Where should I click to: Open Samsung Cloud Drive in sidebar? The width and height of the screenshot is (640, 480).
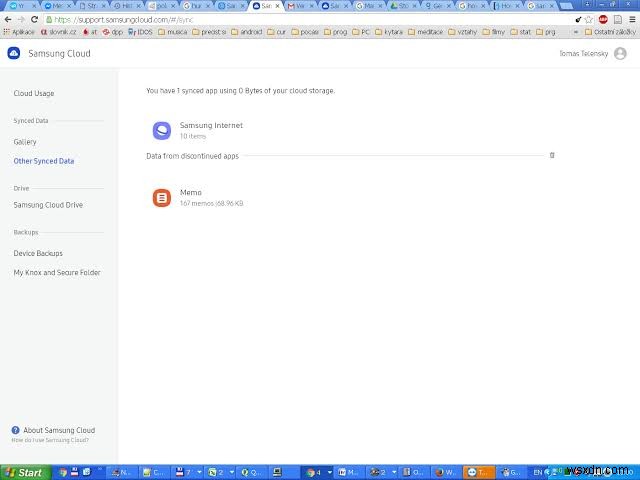coord(48,205)
